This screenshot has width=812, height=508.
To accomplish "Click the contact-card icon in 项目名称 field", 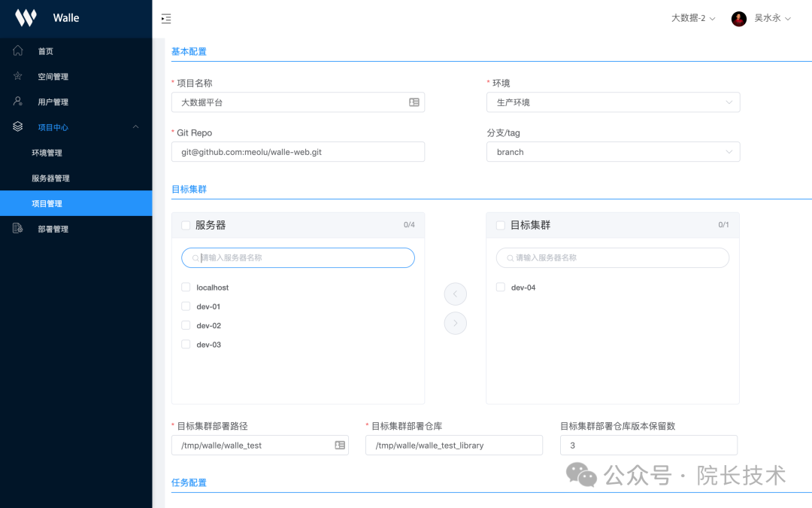I will [x=414, y=102].
